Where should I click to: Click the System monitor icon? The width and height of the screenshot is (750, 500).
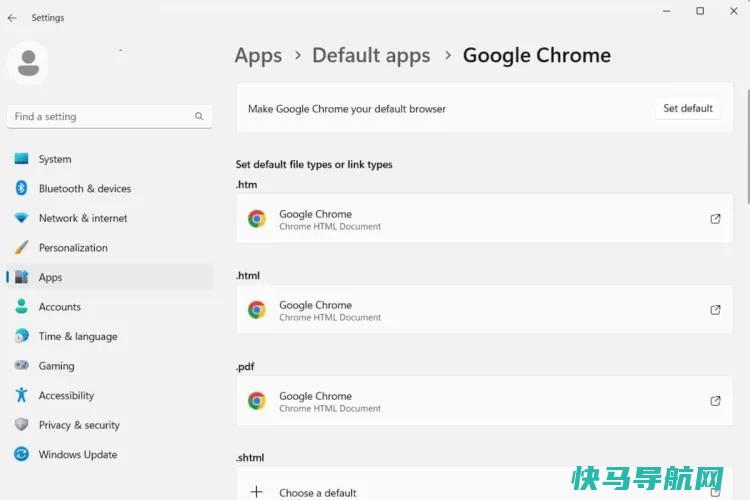tap(22, 158)
